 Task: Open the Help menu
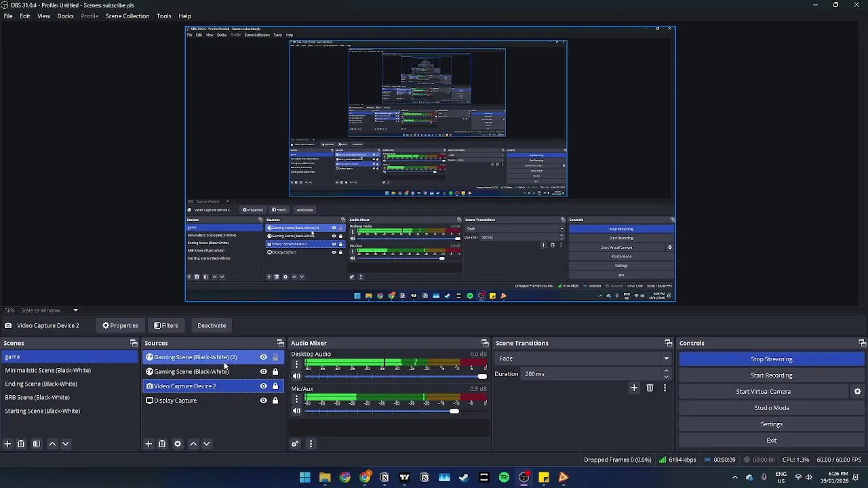coord(185,16)
